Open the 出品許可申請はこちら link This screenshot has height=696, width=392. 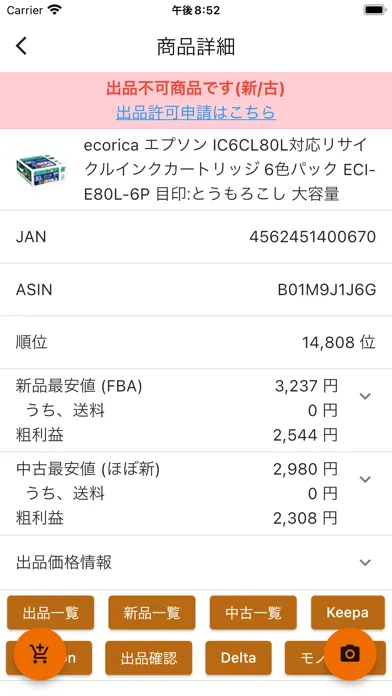tap(196, 112)
